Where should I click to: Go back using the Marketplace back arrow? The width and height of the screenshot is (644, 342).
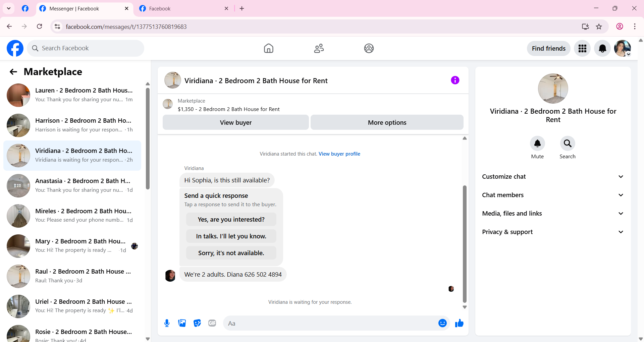tap(13, 72)
